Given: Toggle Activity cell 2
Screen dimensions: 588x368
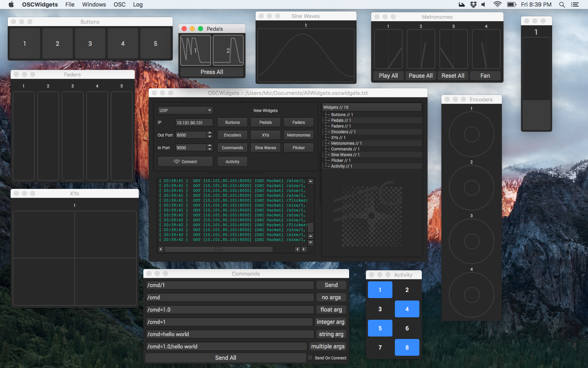Looking at the screenshot, I should coord(407,290).
